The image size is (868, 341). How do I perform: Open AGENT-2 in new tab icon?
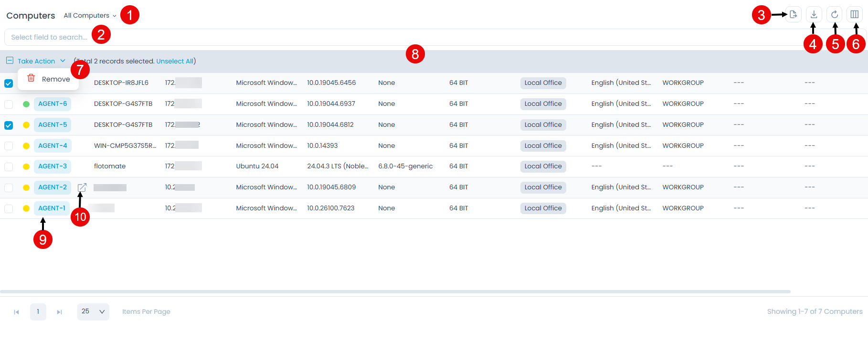tap(82, 187)
